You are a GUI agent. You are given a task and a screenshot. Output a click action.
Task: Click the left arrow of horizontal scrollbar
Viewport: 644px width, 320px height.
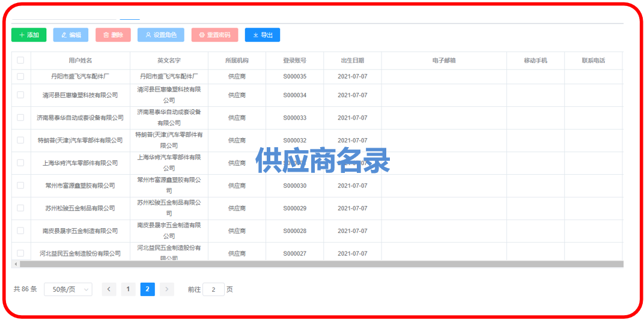pos(16,264)
